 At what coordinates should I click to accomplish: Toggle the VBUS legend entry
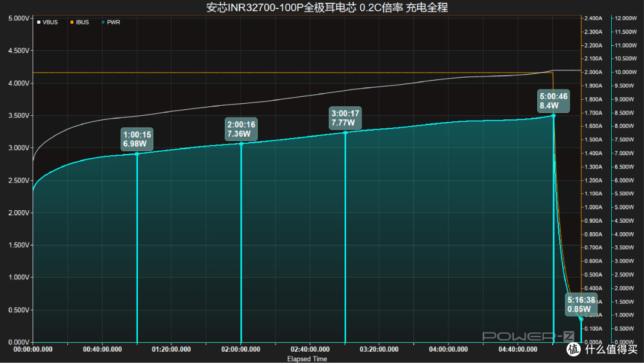[x=47, y=22]
